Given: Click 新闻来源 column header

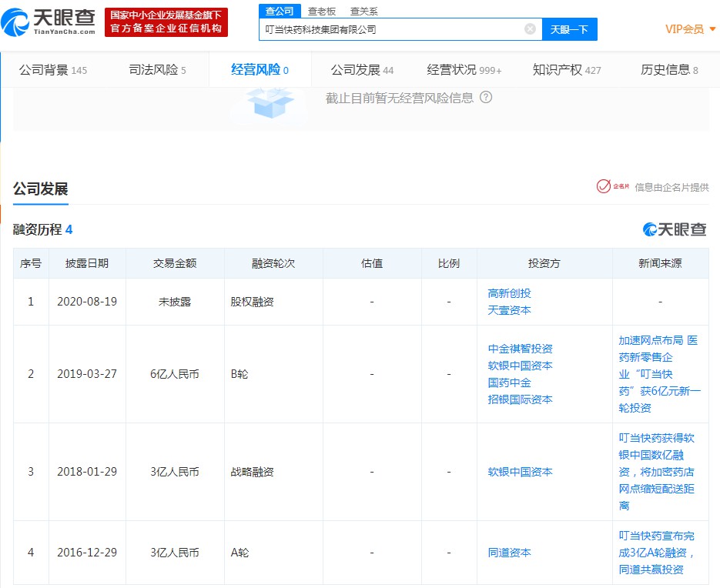Looking at the screenshot, I should click(660, 263).
